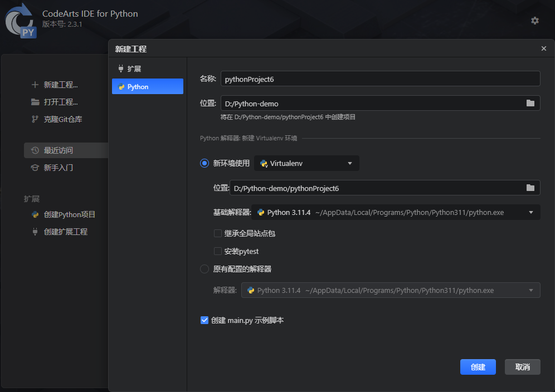Click the plug icon of 扩展 category
Image resolution: width=555 pixels, height=392 pixels.
[x=121, y=68]
